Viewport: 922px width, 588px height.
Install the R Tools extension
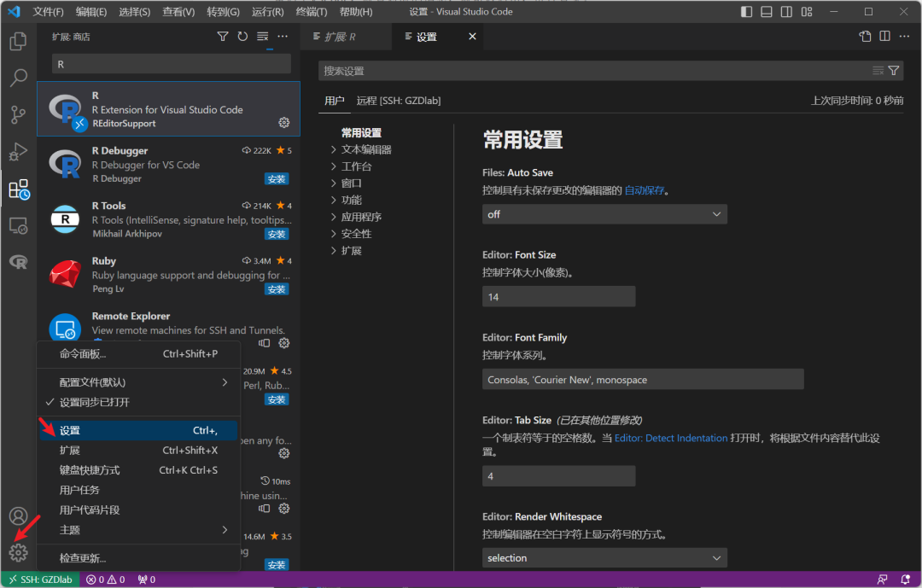(x=277, y=234)
